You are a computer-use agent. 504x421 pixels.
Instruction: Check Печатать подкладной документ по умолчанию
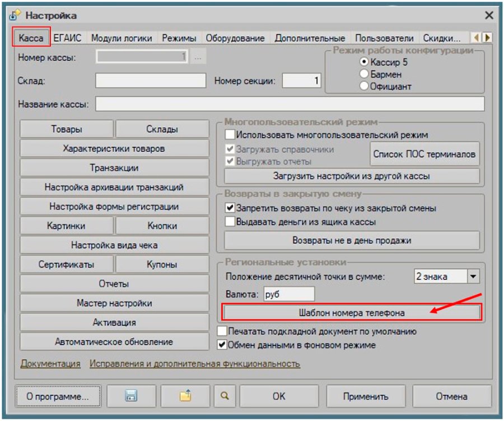coord(222,331)
